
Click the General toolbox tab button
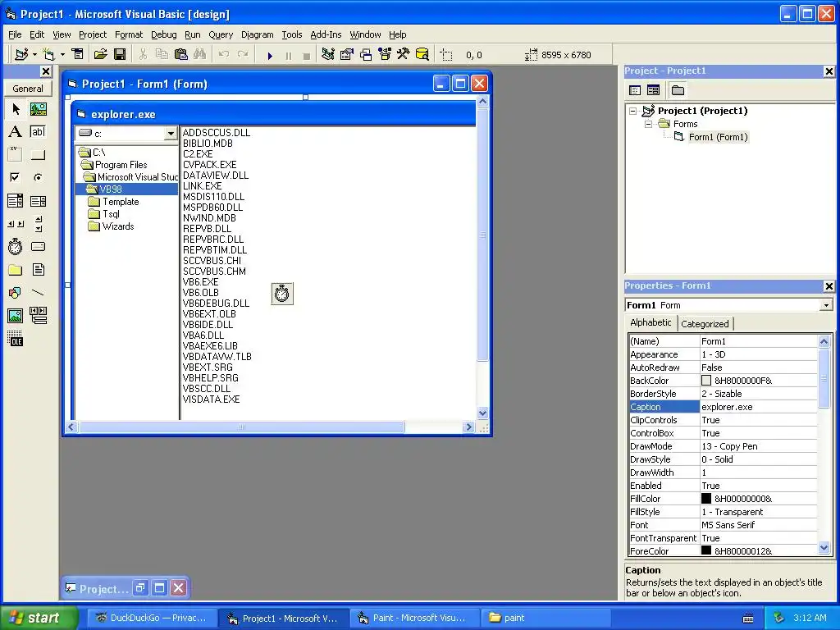click(28, 89)
